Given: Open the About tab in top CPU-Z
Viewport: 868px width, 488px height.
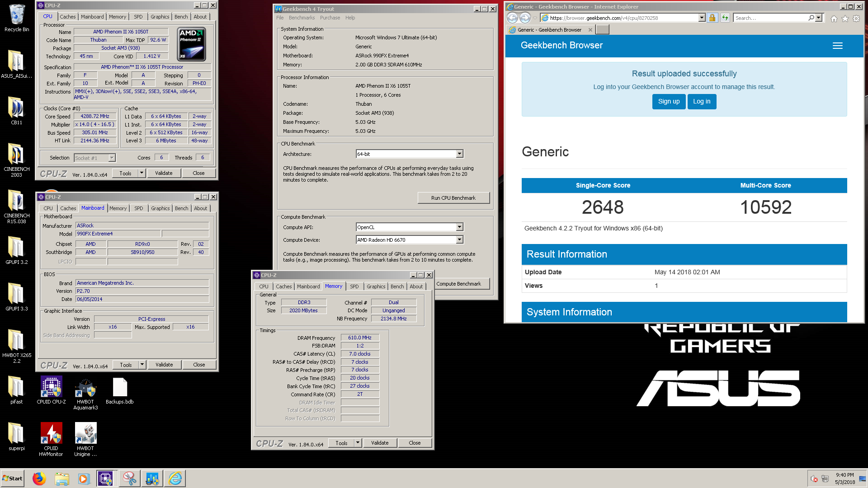Looking at the screenshot, I should [200, 17].
